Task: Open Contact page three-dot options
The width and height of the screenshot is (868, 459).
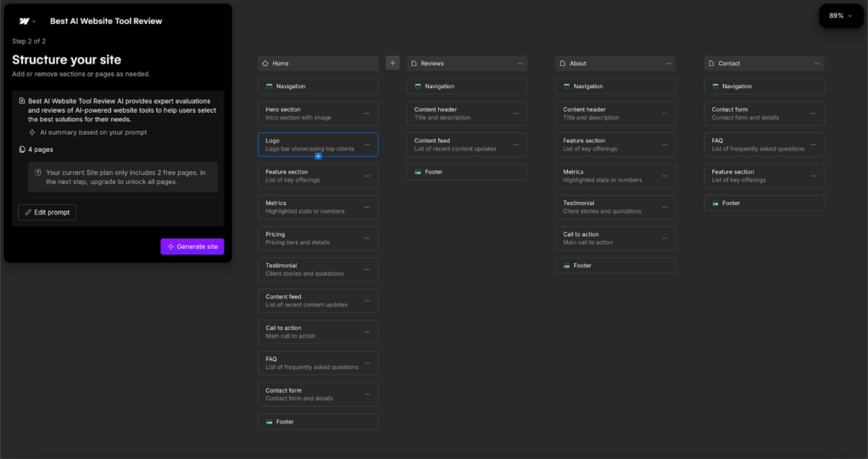Action: pos(814,64)
